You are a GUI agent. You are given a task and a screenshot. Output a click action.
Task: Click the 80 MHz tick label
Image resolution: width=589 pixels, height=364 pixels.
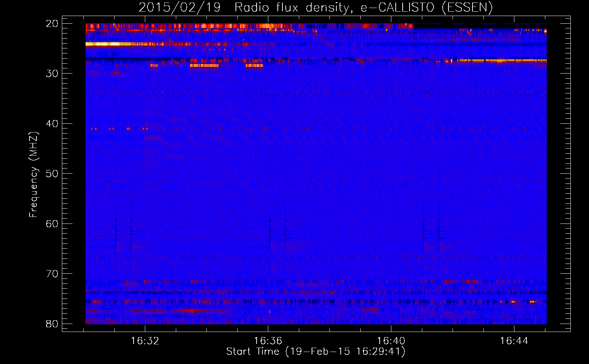(x=52, y=324)
